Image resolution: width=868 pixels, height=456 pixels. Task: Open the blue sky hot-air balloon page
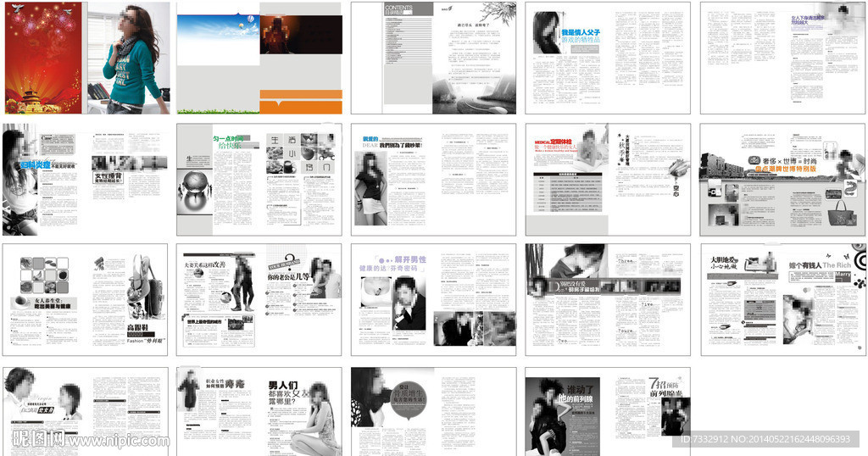(218, 58)
